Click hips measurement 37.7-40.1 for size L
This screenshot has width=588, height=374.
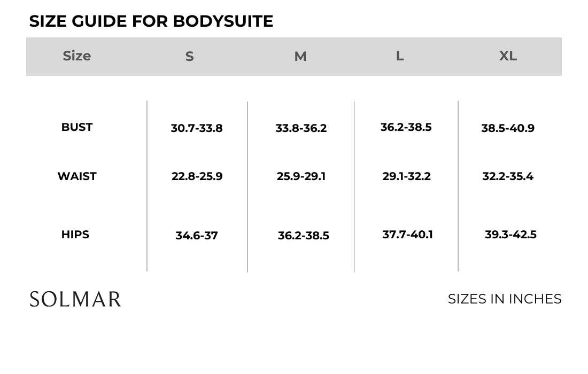pyautogui.click(x=407, y=235)
